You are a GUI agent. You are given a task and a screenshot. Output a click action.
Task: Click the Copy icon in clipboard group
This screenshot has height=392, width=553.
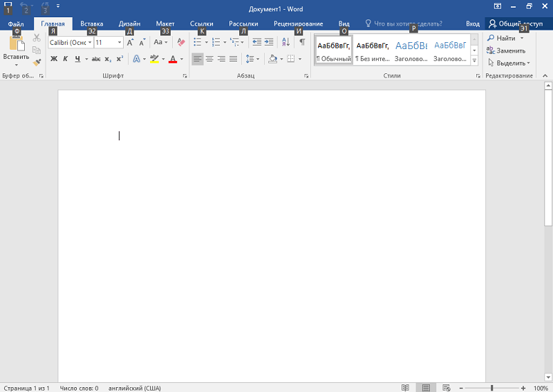coord(37,50)
